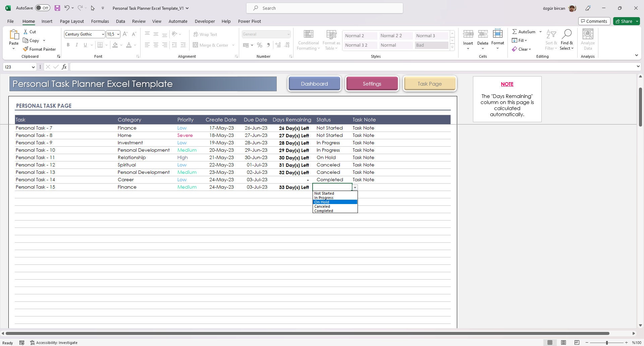This screenshot has height=346, width=644.
Task: Toggle Underline formatting
Action: [85, 45]
